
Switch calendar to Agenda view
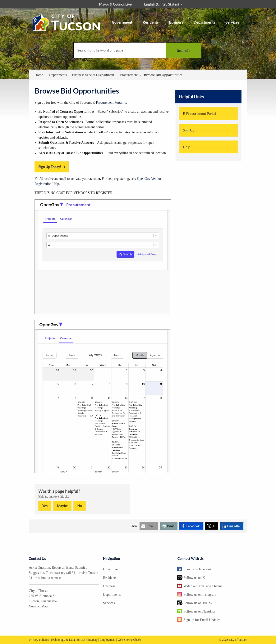(x=154, y=355)
